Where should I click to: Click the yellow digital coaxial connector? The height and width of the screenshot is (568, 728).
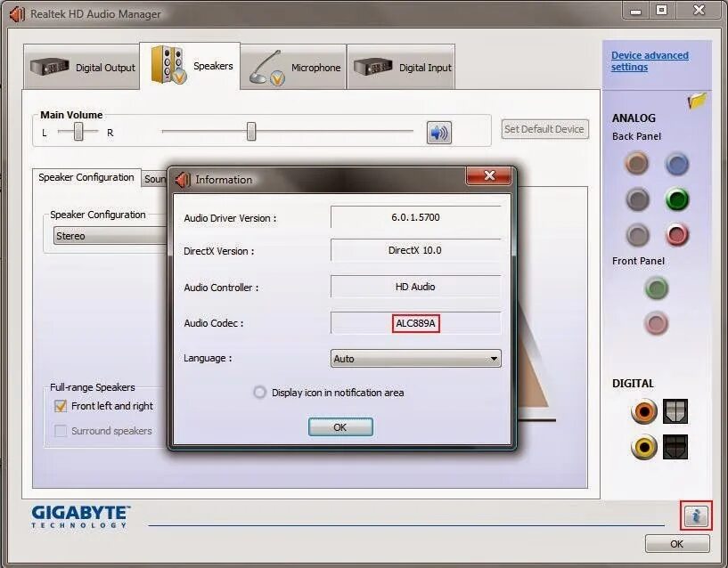(644, 447)
